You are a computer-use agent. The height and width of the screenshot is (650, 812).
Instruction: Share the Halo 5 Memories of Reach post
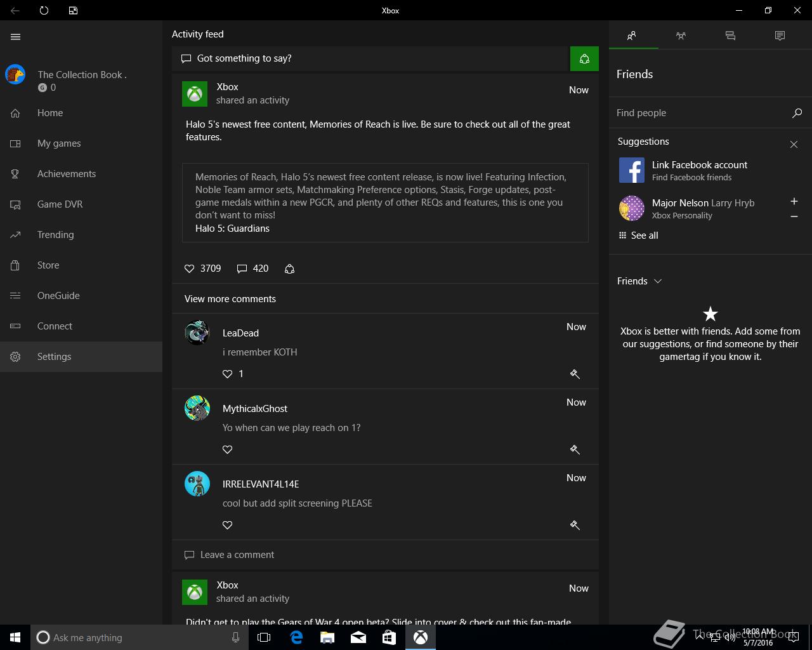point(289,269)
